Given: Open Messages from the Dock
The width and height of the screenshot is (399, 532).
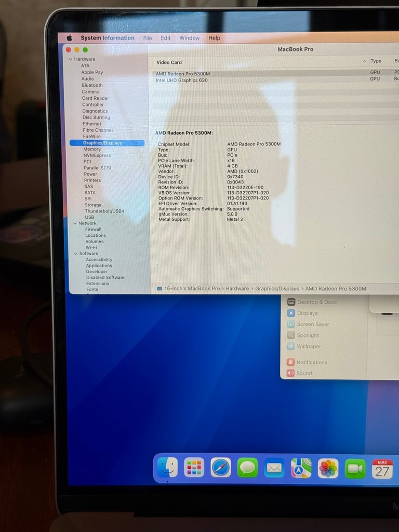Looking at the screenshot, I should coord(247,468).
